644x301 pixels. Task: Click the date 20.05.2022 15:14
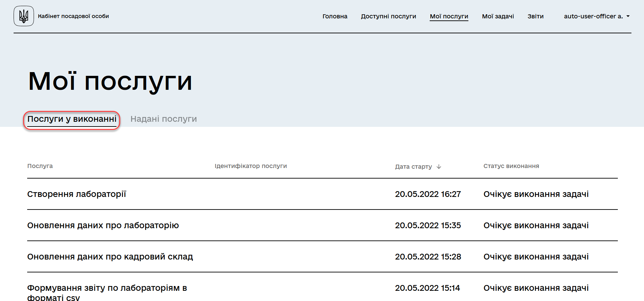[x=427, y=288]
